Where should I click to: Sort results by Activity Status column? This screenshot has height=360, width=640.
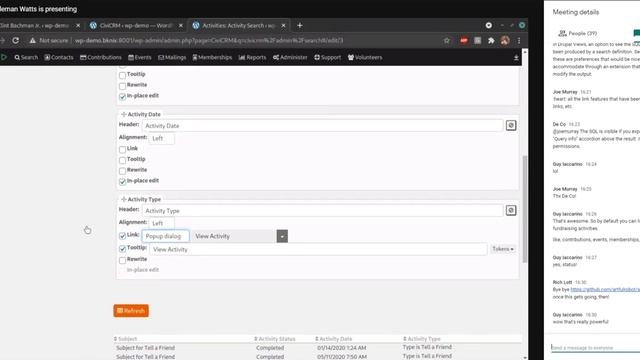[274, 339]
